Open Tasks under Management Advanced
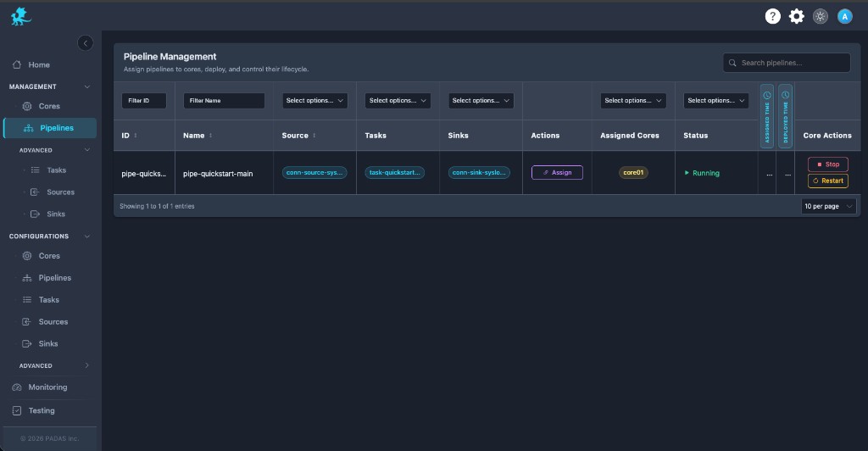This screenshot has width=868, height=451. click(x=50, y=170)
